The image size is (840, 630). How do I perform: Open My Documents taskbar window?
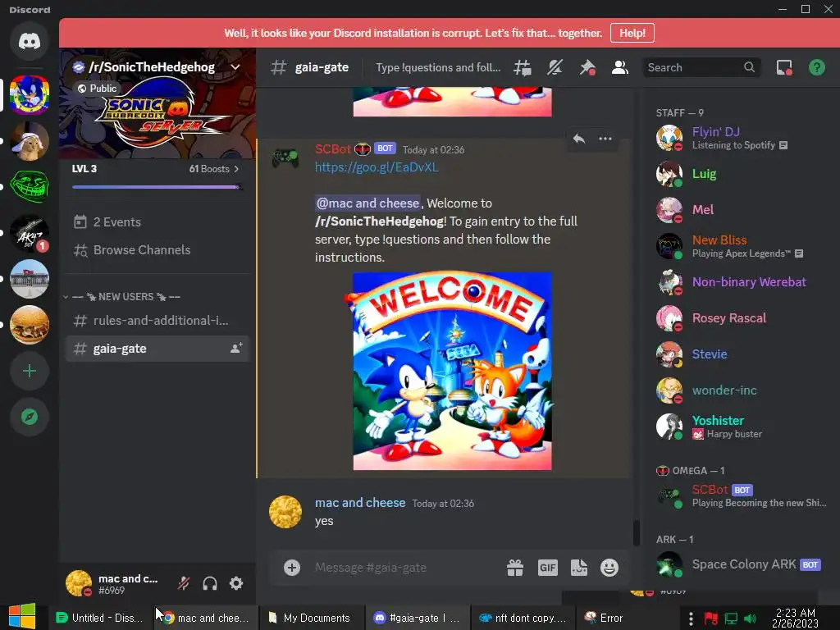point(311,618)
